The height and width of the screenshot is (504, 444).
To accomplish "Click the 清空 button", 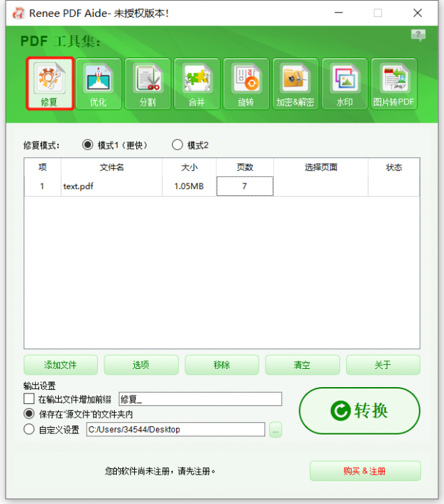I will tap(303, 365).
